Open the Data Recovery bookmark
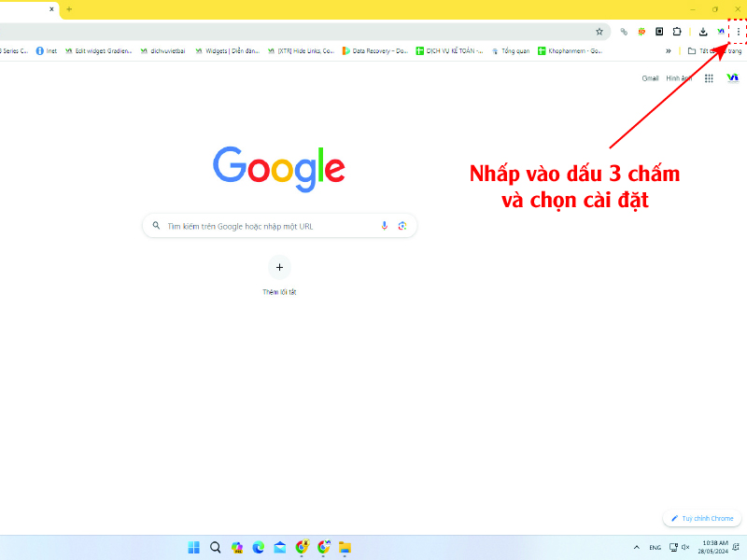The width and height of the screenshot is (747, 560). [375, 51]
